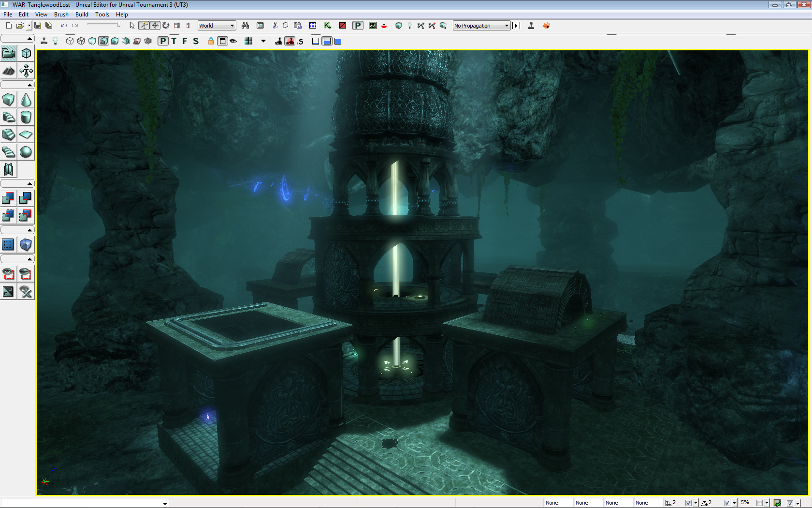Toggle Wireframe view mode in viewport toolbar
This screenshot has width=812, height=508.
tap(81, 41)
